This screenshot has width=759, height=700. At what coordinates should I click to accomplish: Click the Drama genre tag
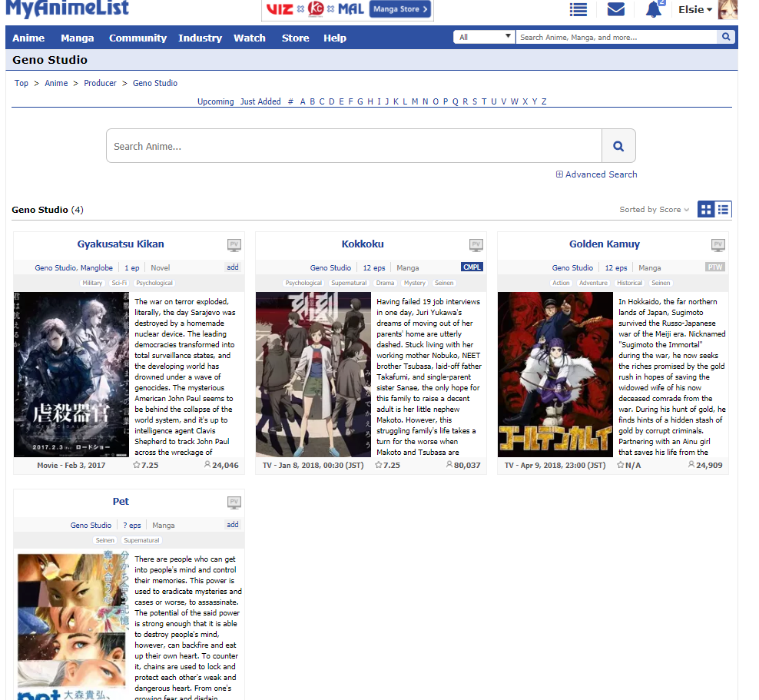386,283
